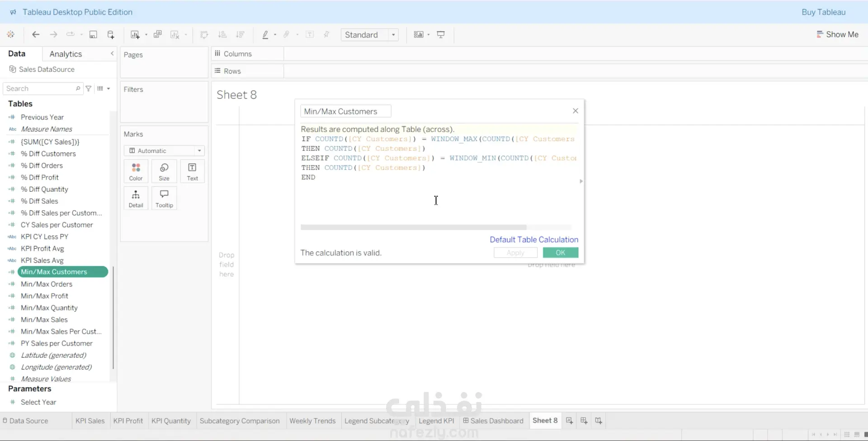The height and width of the screenshot is (441, 868).
Task: Select the KPI CY Less PY field
Action: [44, 237]
